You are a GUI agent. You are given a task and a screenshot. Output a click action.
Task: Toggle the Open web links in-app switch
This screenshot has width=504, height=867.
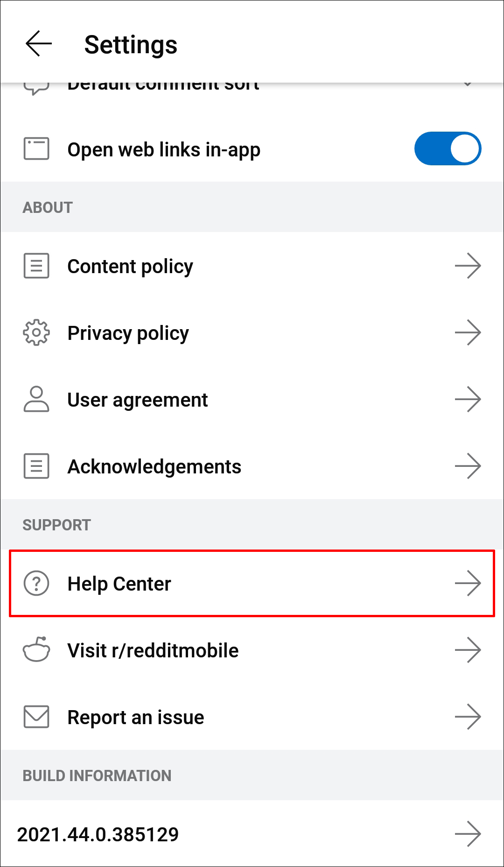coord(447,149)
